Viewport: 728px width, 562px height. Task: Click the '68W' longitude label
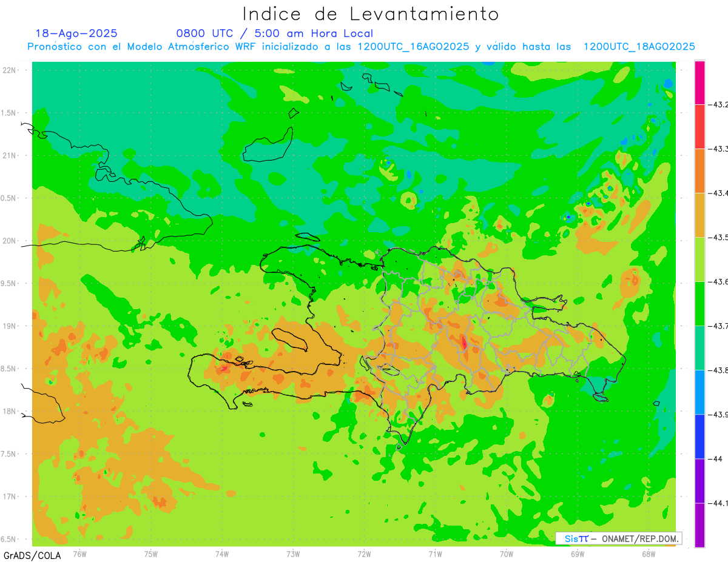pyautogui.click(x=649, y=554)
